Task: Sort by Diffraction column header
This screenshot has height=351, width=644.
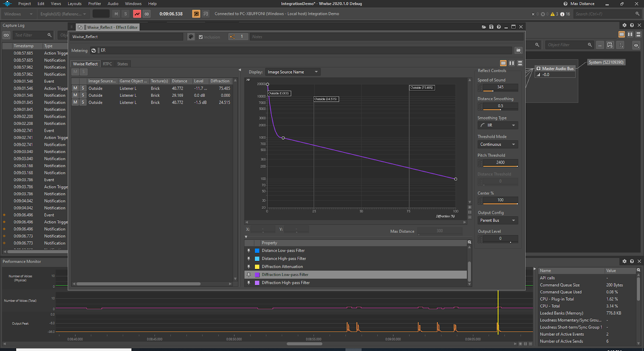Action: (221, 81)
